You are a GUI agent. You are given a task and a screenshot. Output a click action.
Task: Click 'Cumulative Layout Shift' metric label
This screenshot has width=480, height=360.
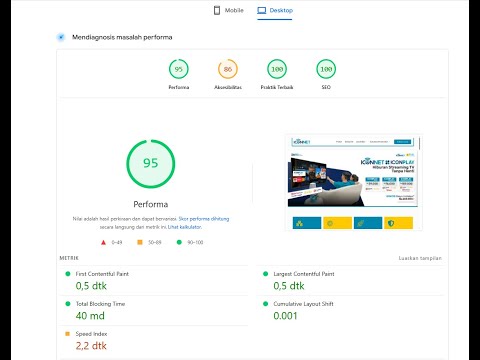303,304
